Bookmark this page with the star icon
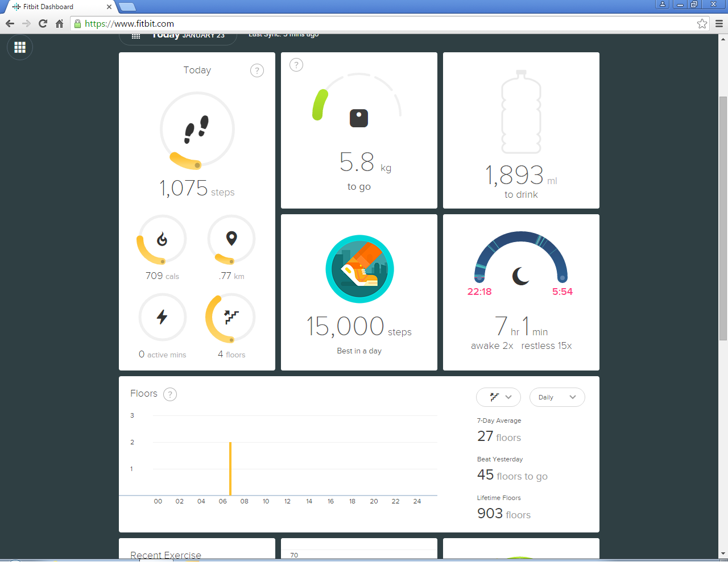Image resolution: width=728 pixels, height=562 pixels. coord(702,23)
